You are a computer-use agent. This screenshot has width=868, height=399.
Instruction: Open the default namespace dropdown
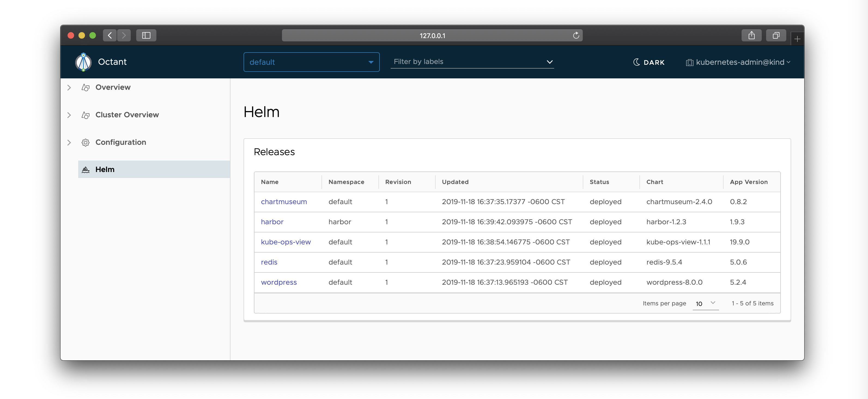(x=311, y=62)
